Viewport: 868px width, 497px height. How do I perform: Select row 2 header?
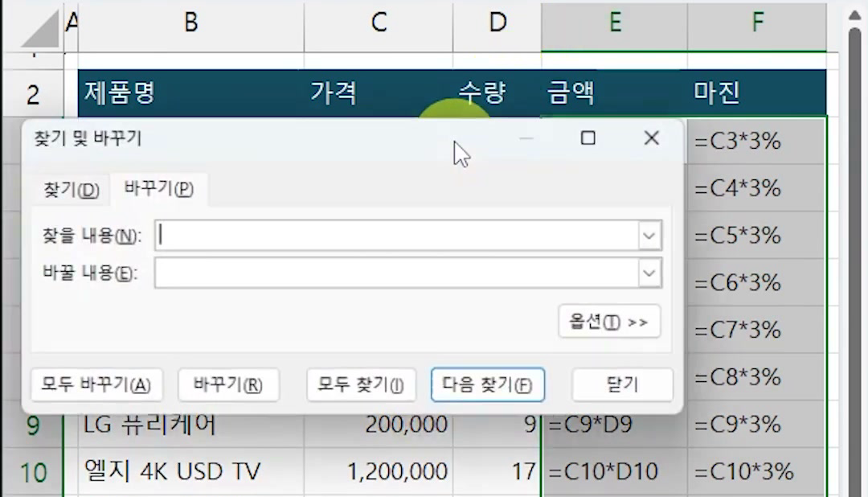pyautogui.click(x=33, y=94)
